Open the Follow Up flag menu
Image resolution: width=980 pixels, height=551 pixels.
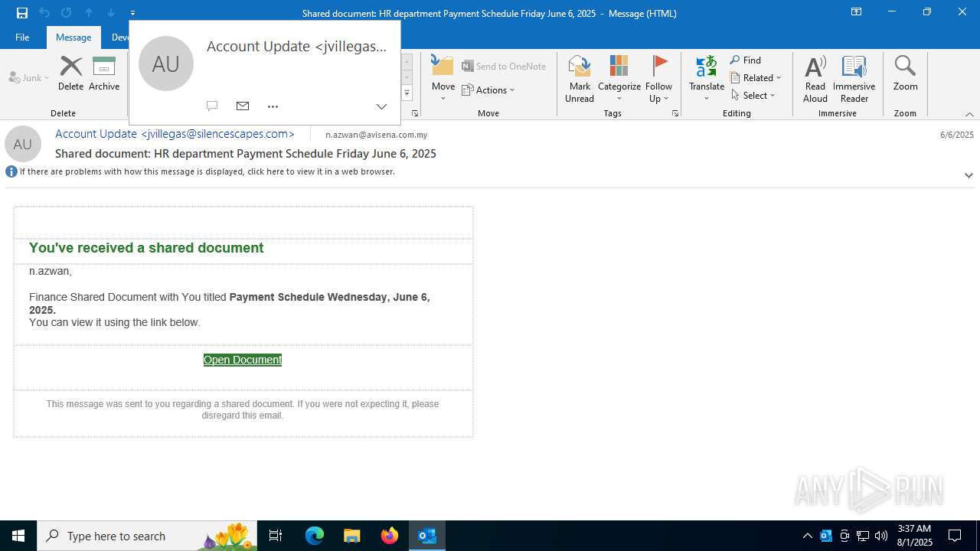point(658,79)
